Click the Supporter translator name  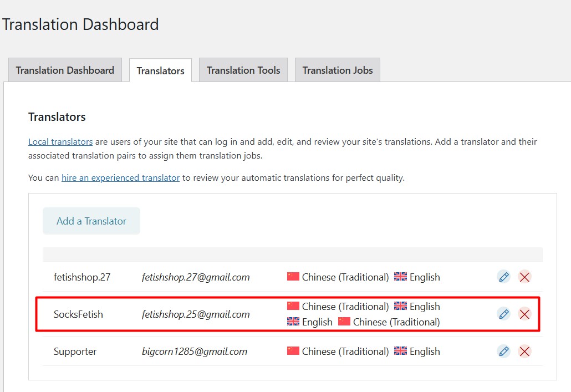tap(75, 352)
